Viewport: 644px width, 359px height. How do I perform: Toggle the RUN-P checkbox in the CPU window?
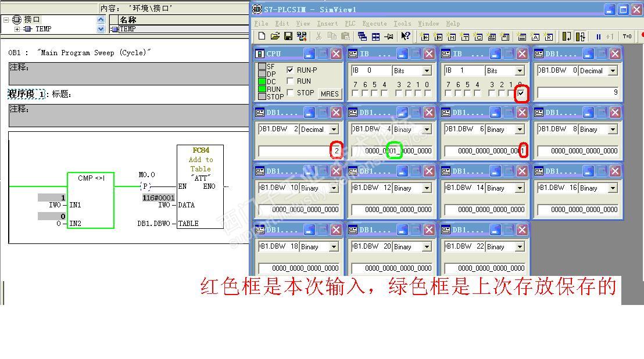(x=290, y=70)
